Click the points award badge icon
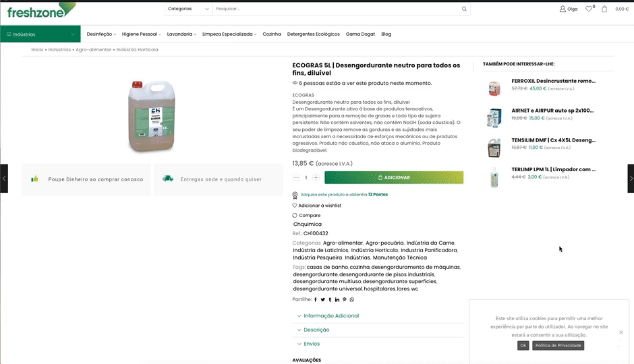Screen dimensions: 634x364 pyautogui.click(x=295, y=195)
